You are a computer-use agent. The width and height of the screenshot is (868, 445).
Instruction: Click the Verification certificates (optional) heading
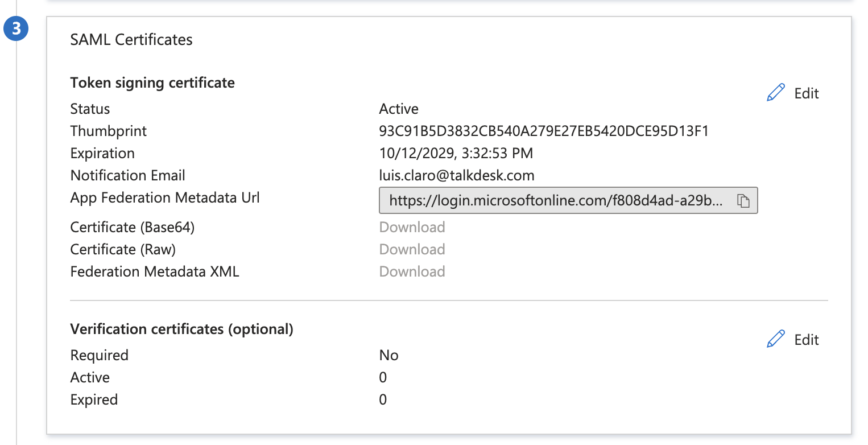181,329
